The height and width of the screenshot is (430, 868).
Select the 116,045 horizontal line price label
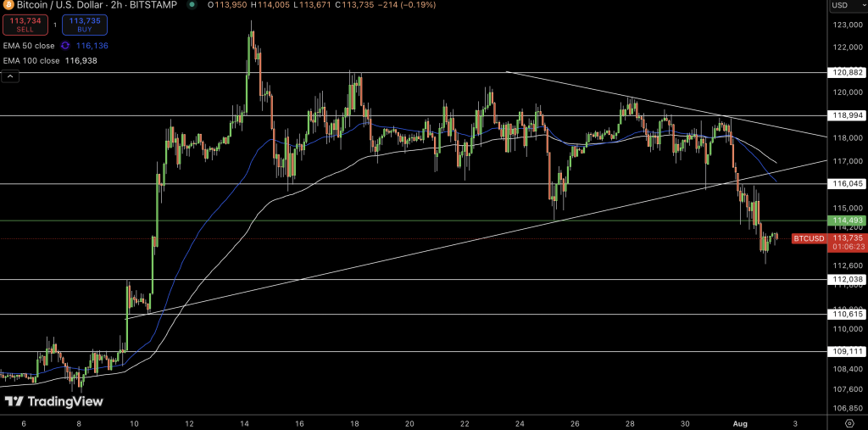[x=845, y=183]
